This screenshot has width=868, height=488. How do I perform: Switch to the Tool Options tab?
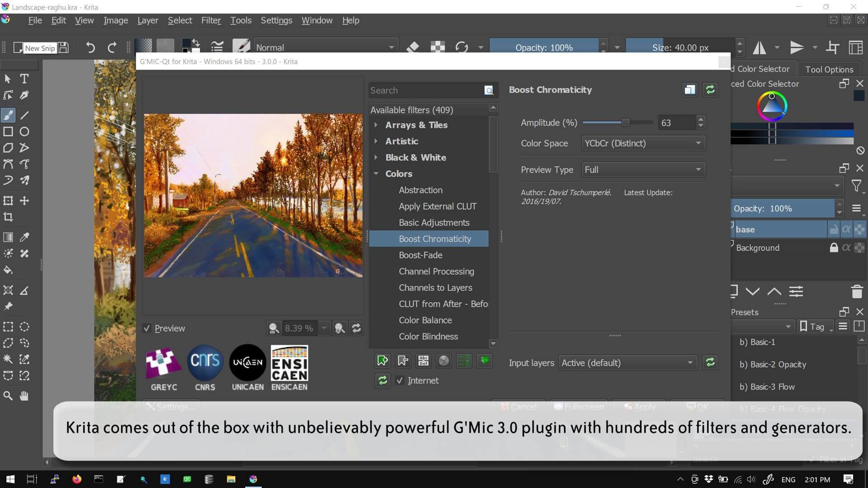point(829,69)
